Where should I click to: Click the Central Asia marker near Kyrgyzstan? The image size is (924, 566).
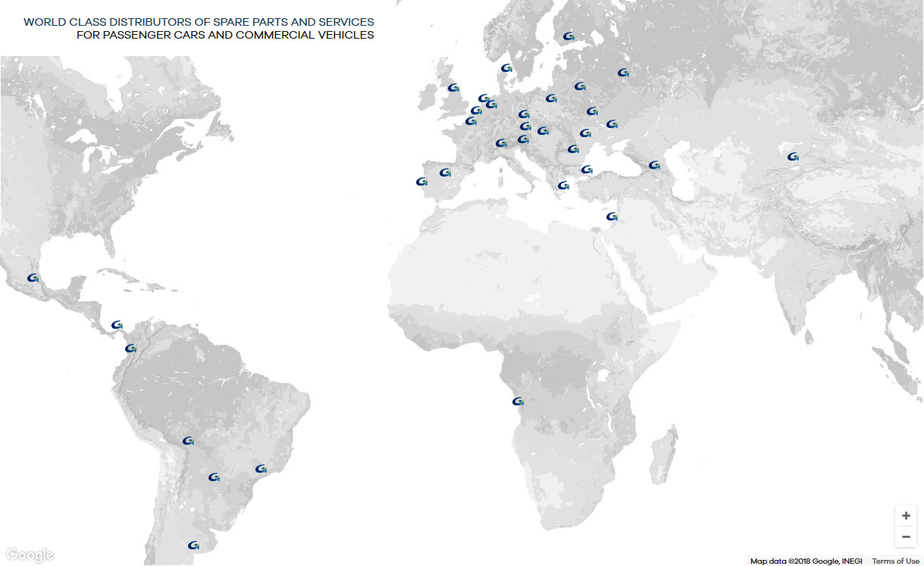793,157
